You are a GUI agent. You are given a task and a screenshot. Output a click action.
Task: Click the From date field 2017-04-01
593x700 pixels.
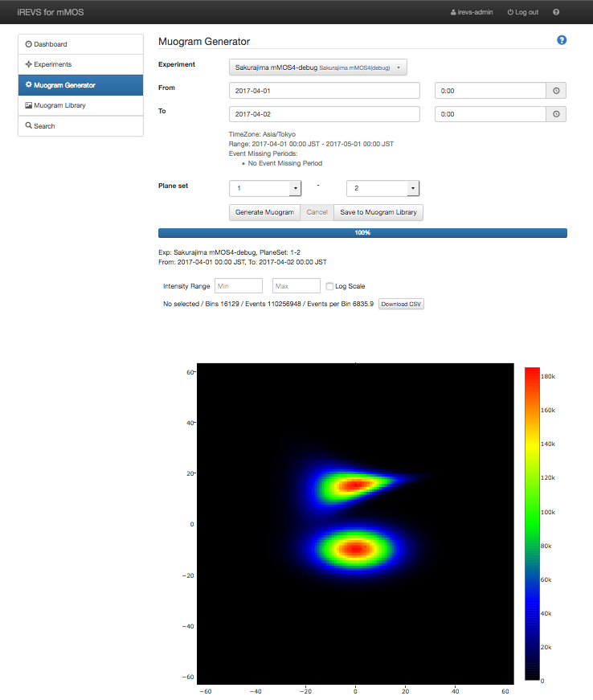coord(325,91)
